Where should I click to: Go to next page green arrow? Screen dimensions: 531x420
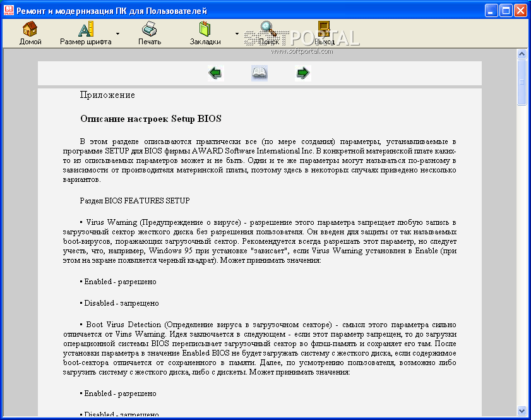[302, 73]
